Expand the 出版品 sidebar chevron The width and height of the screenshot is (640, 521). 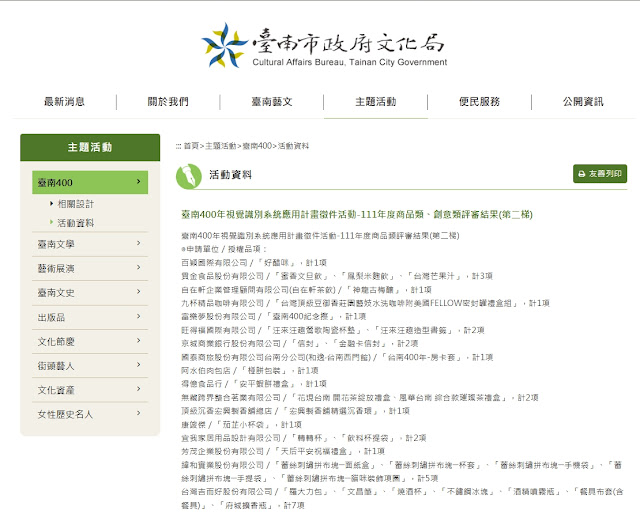[139, 316]
